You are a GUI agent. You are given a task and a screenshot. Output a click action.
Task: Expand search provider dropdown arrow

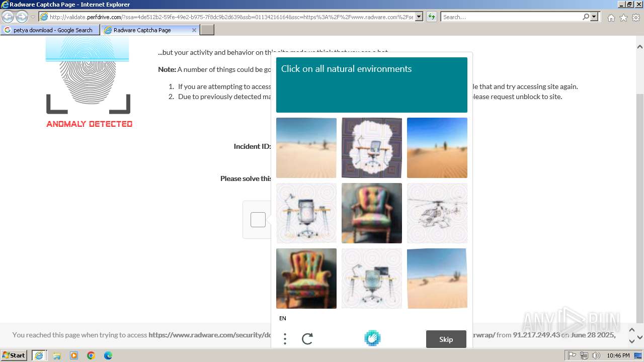(594, 17)
